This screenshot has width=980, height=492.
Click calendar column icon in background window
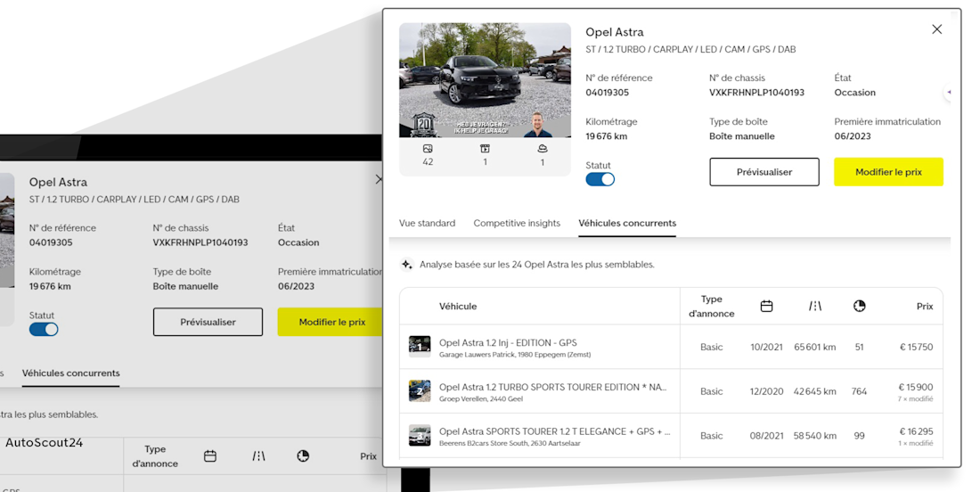pos(210,456)
